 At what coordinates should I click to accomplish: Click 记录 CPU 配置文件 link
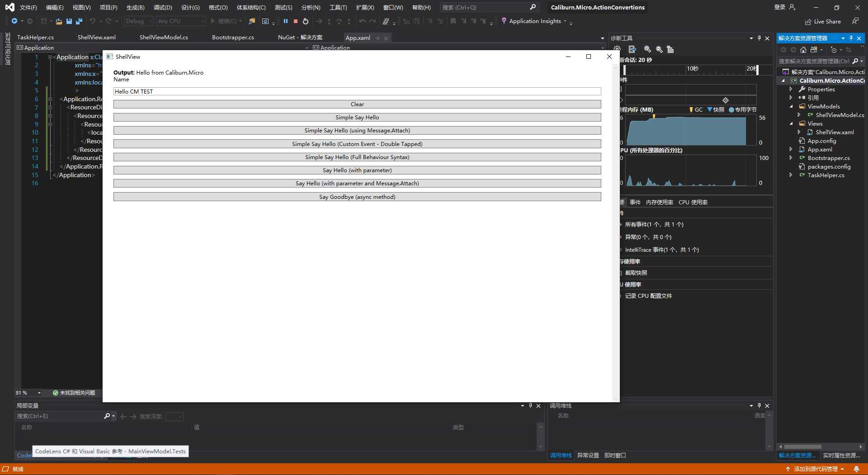[x=648, y=296]
